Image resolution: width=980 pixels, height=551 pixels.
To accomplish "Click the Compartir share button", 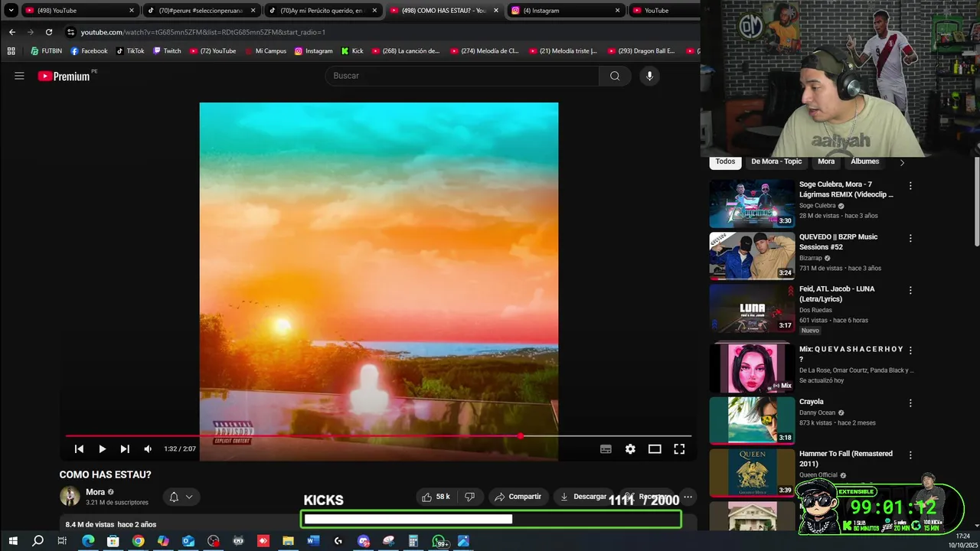I will (518, 497).
